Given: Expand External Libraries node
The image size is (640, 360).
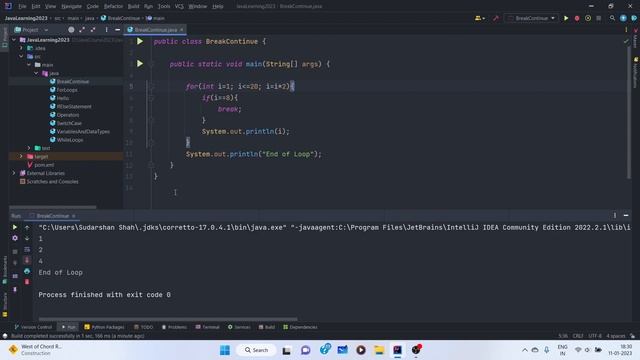Looking at the screenshot, I should click(x=14, y=173).
